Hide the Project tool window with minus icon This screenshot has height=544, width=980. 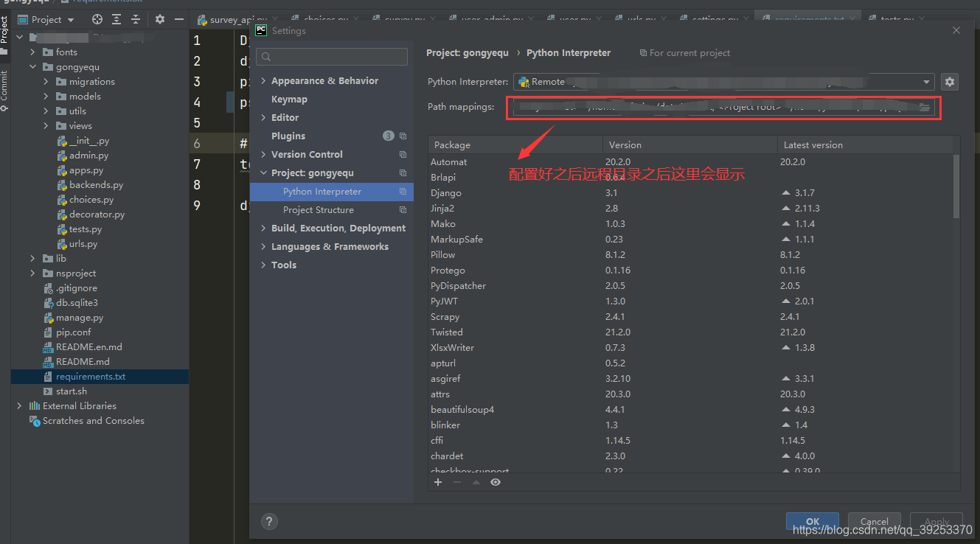[x=178, y=20]
